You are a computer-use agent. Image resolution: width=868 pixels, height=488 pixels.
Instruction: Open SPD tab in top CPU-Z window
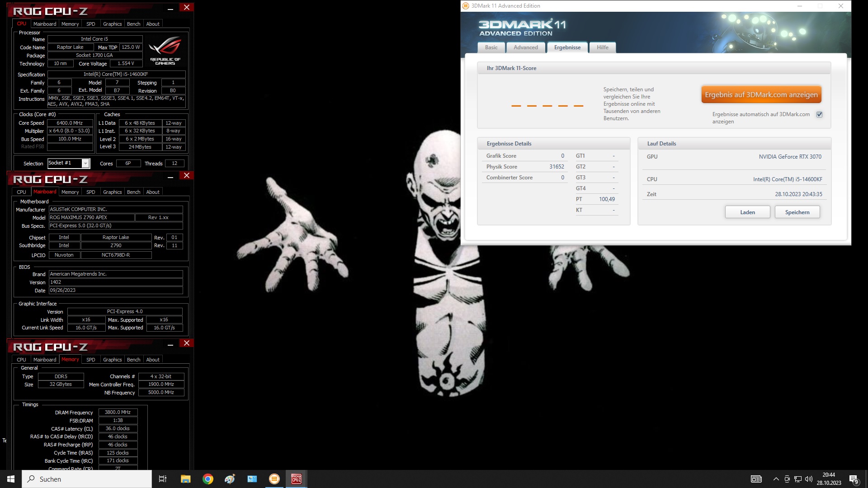click(91, 24)
